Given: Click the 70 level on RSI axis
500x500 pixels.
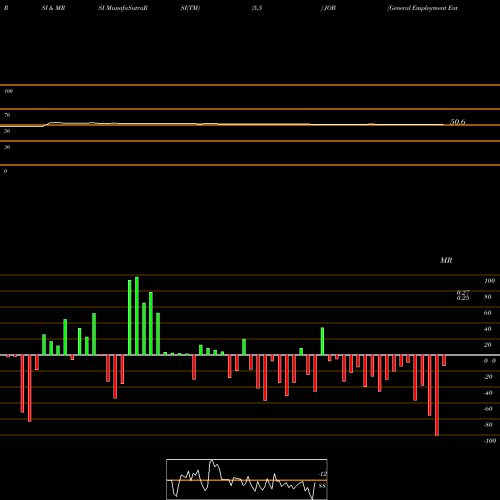Looking at the screenshot, I should 7,115.
